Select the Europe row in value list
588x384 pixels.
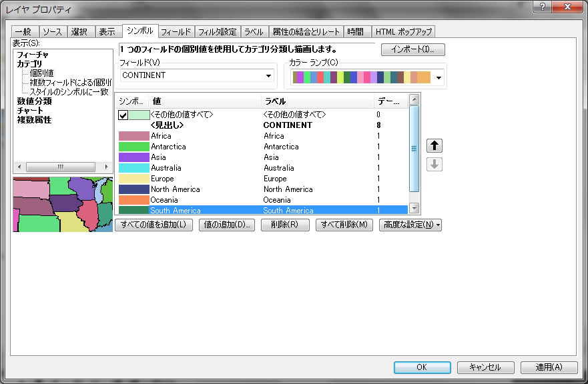coord(260,179)
